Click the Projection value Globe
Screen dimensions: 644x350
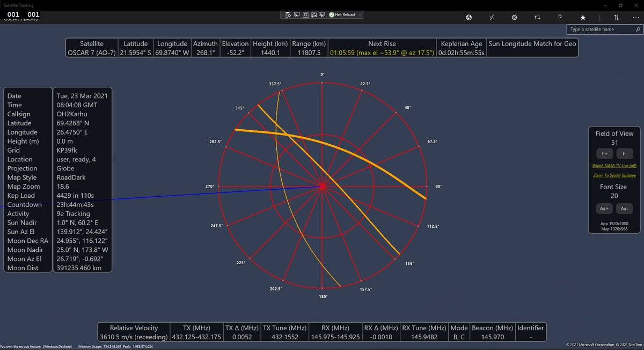point(65,168)
